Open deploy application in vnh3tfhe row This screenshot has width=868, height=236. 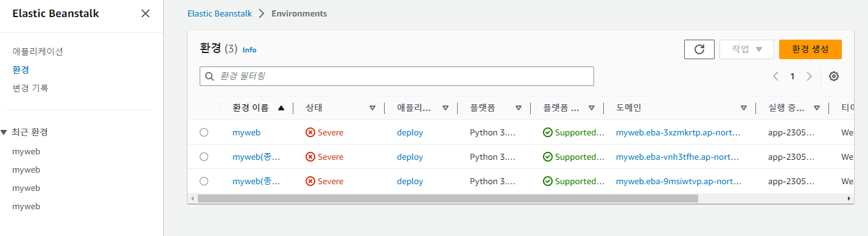[x=410, y=157]
